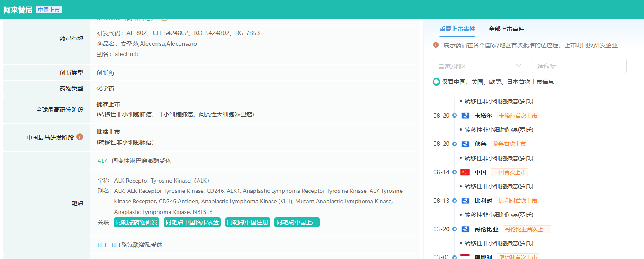Switch to 全部上市事件 tab
The width and height of the screenshot is (644, 259).
click(x=506, y=29)
